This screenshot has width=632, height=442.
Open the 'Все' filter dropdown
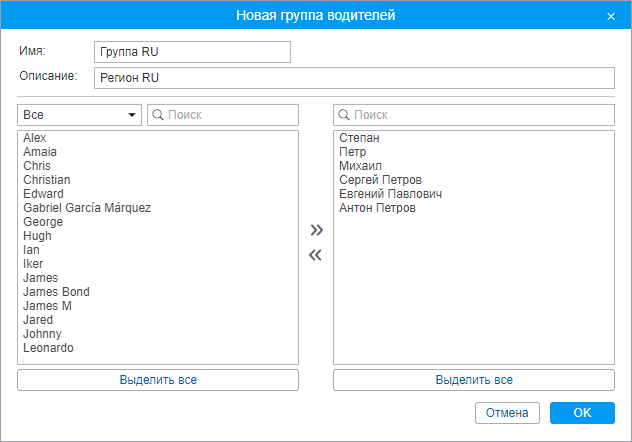(79, 115)
